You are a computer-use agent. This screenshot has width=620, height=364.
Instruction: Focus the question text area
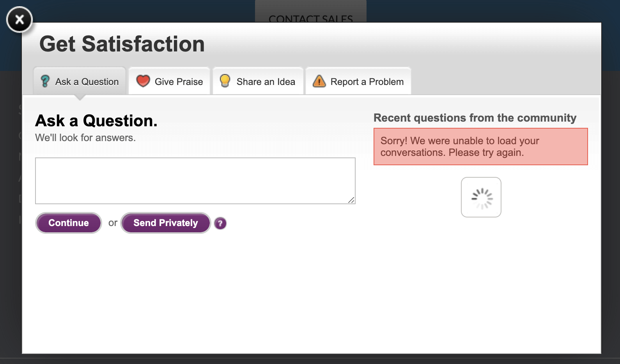[x=195, y=181]
